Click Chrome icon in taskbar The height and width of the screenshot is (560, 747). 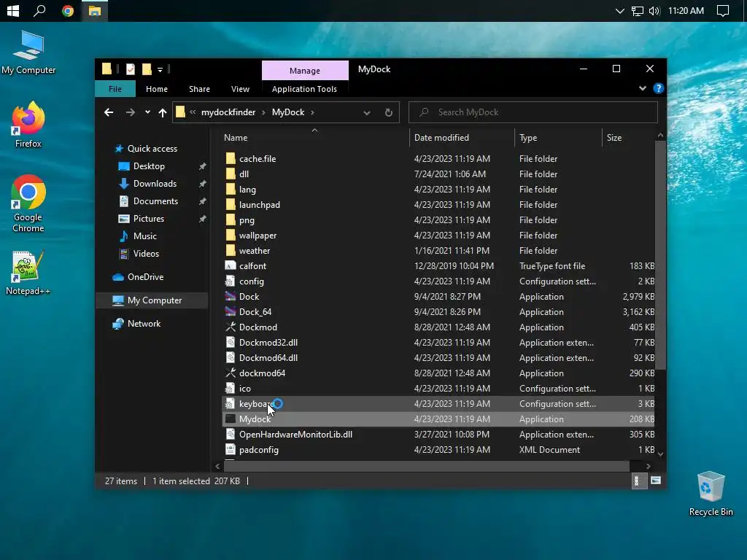click(68, 10)
